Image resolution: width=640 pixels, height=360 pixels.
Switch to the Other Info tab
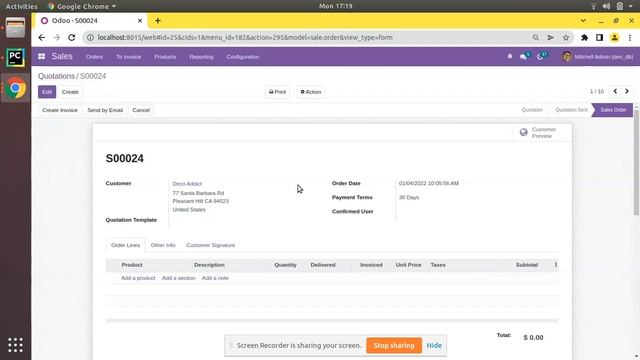pos(163,245)
